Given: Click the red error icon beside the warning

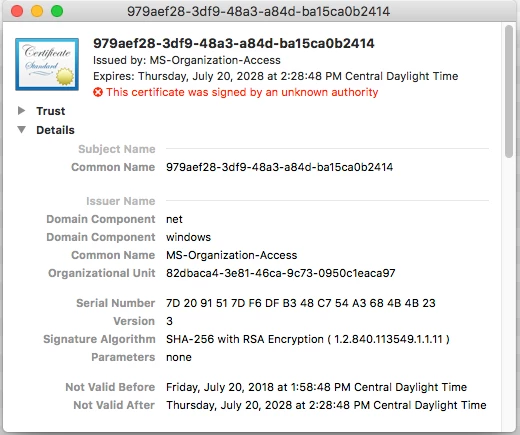Looking at the screenshot, I should [98, 92].
